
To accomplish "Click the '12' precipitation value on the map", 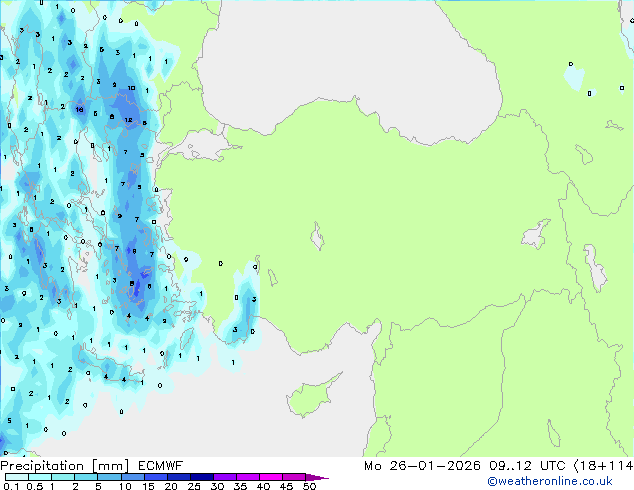I will (128, 120).
